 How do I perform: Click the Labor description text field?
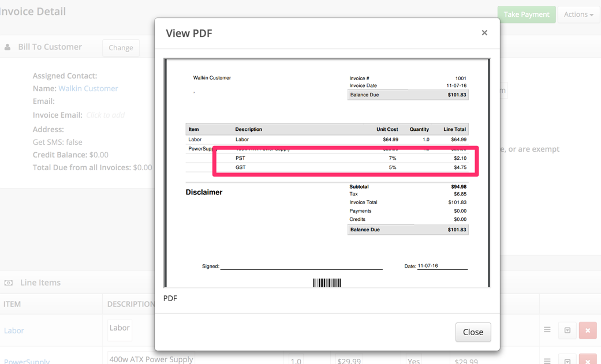click(x=120, y=329)
